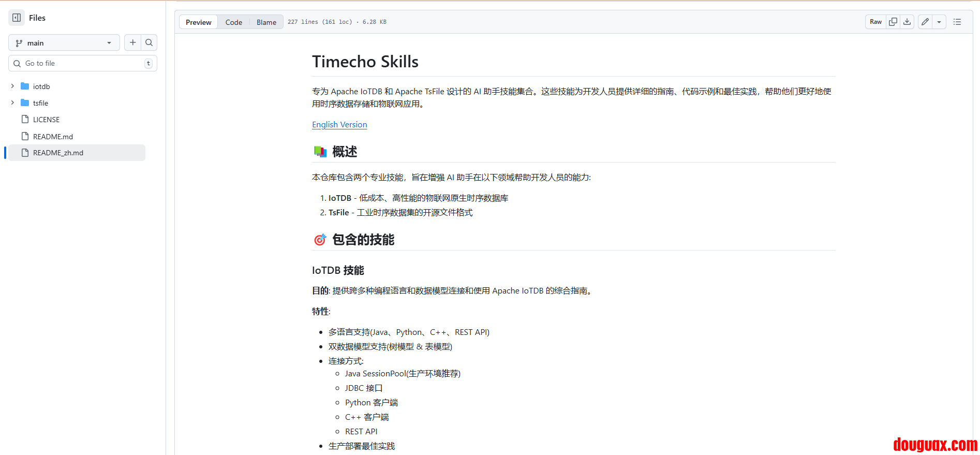The height and width of the screenshot is (455, 980).
Task: Collapse the Files side panel icon
Action: [x=17, y=18]
